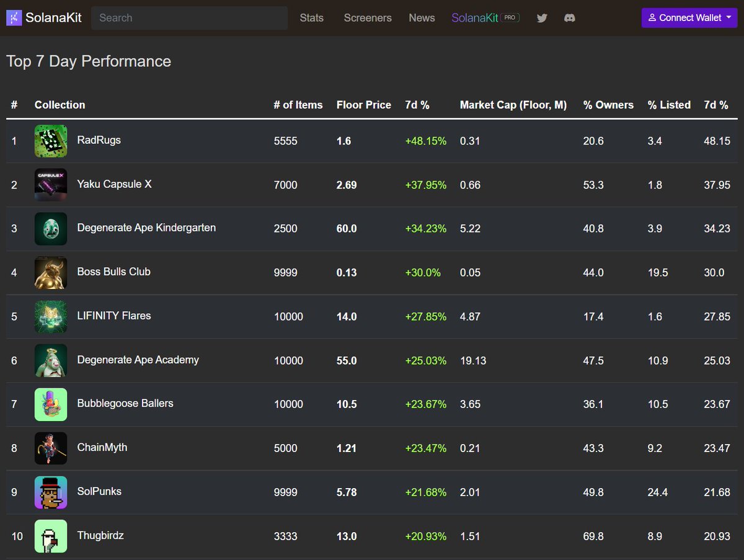The width and height of the screenshot is (744, 560).
Task: Sort by % Listed column
Action: coord(669,105)
